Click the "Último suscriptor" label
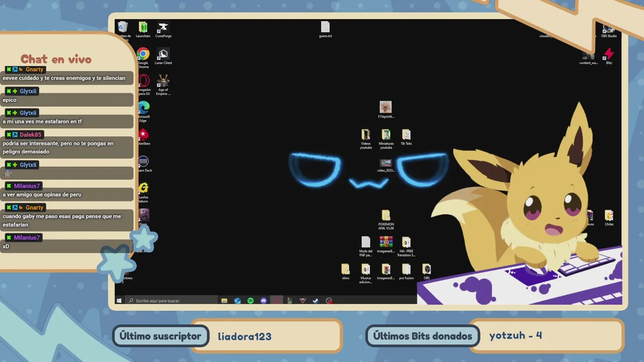Screen dimensions: 644x362 coord(160,336)
